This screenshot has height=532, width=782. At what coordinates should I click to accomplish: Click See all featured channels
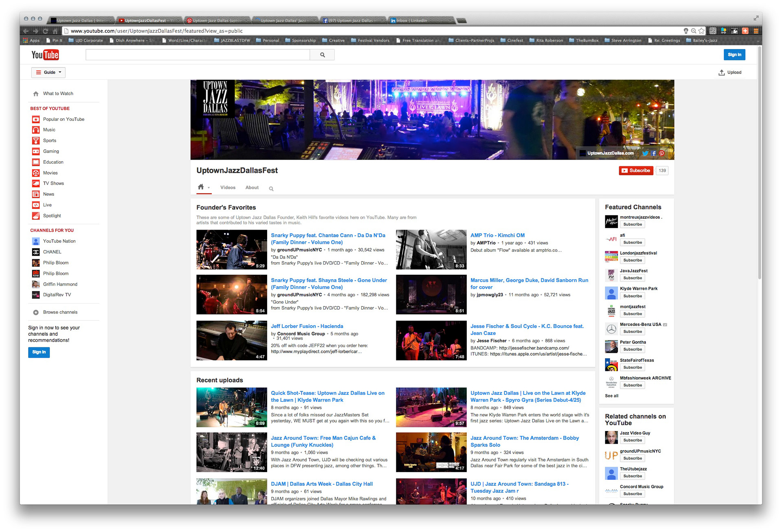611,396
